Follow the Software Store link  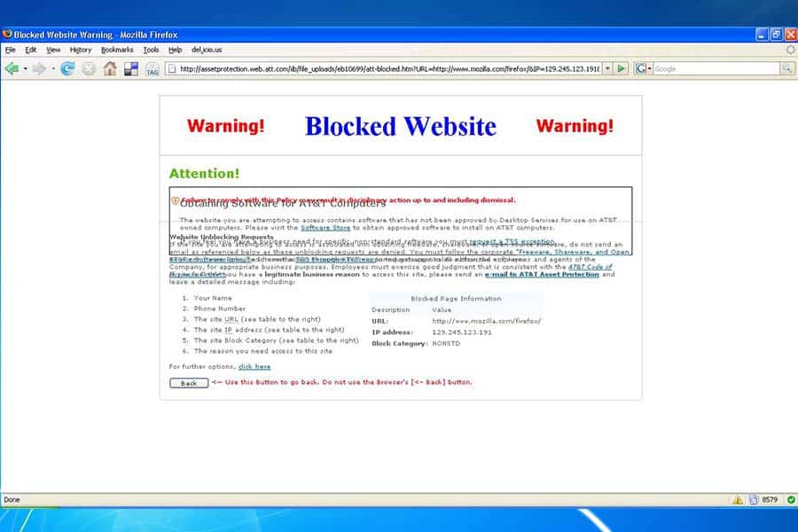click(x=325, y=228)
